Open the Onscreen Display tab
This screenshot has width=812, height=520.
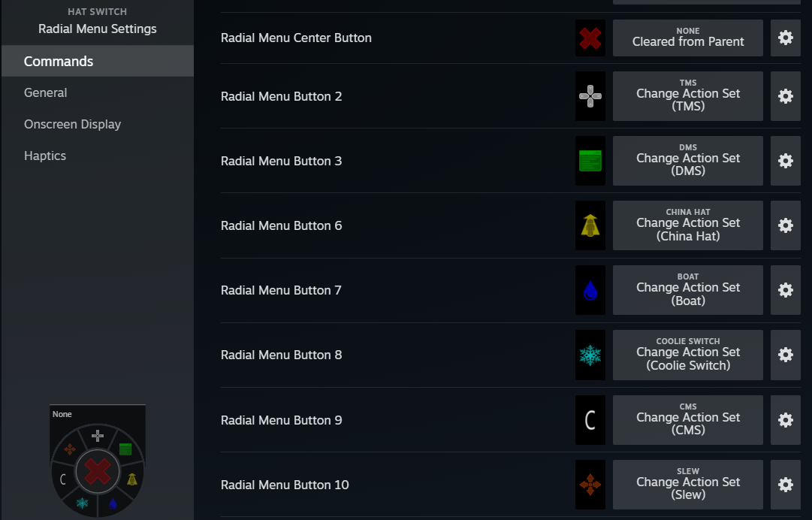coord(72,125)
